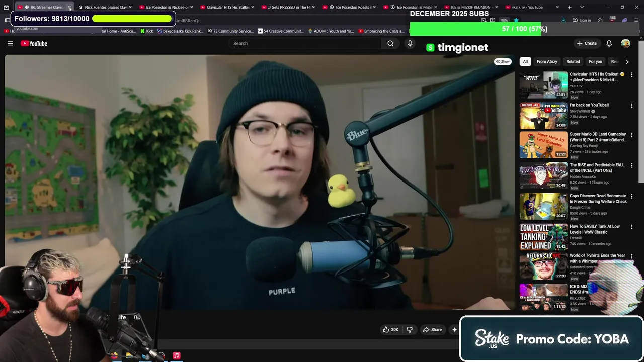Open options for Super Mario 3D Land video
Viewport: 644px width, 362px height.
coord(631,135)
